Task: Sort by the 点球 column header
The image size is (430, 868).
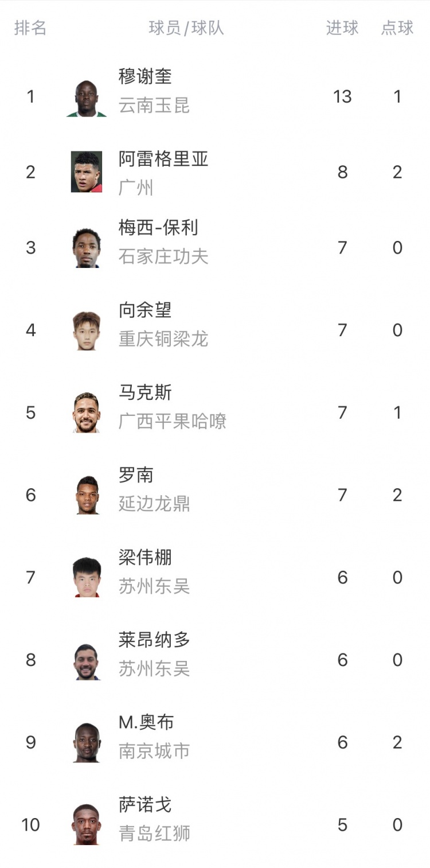Action: [x=397, y=28]
